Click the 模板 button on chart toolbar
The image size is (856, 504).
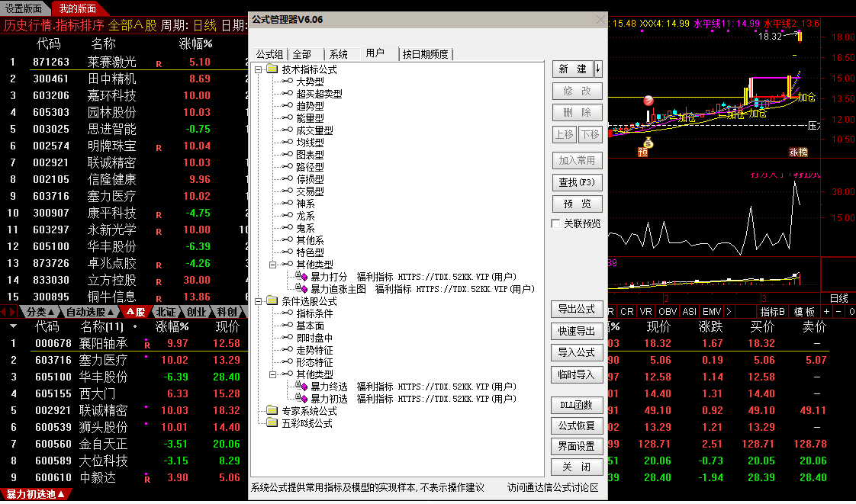pos(804,311)
